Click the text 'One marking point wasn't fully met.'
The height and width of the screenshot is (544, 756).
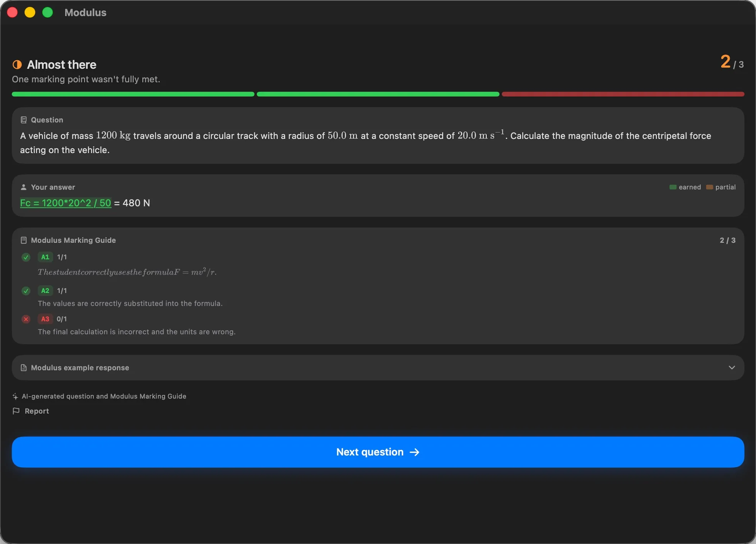(x=86, y=79)
